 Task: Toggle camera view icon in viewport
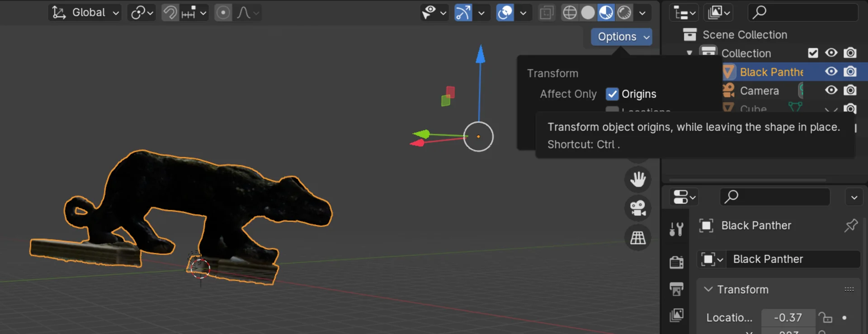pos(637,208)
